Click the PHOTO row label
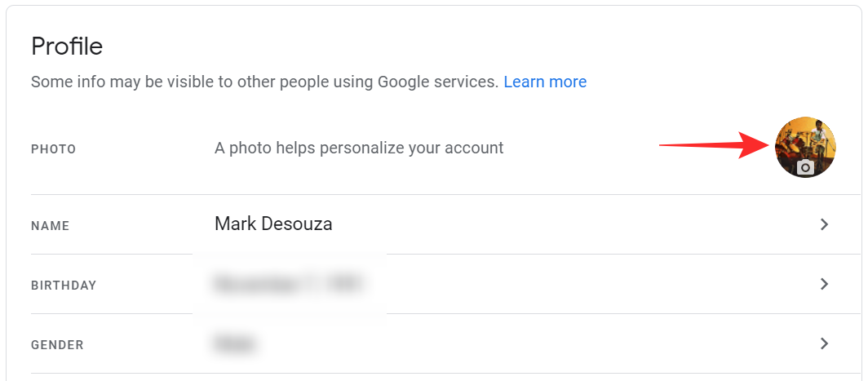868x381 pixels. pos(53,149)
